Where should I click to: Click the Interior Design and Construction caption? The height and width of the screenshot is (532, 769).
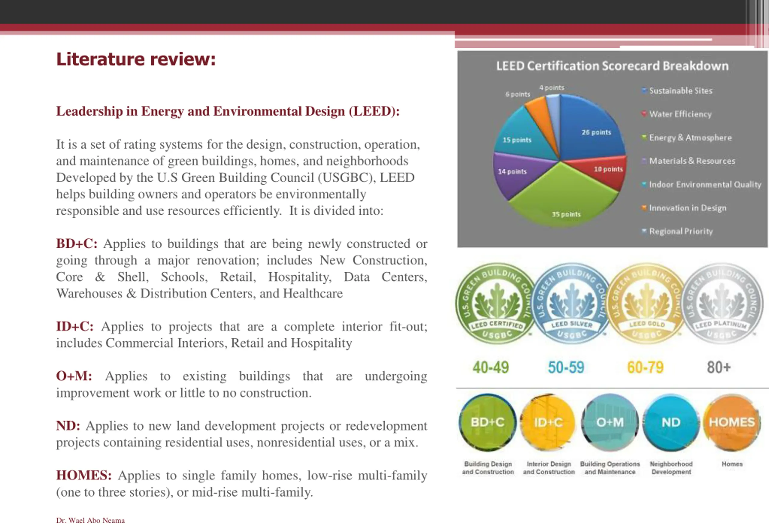[x=549, y=468]
